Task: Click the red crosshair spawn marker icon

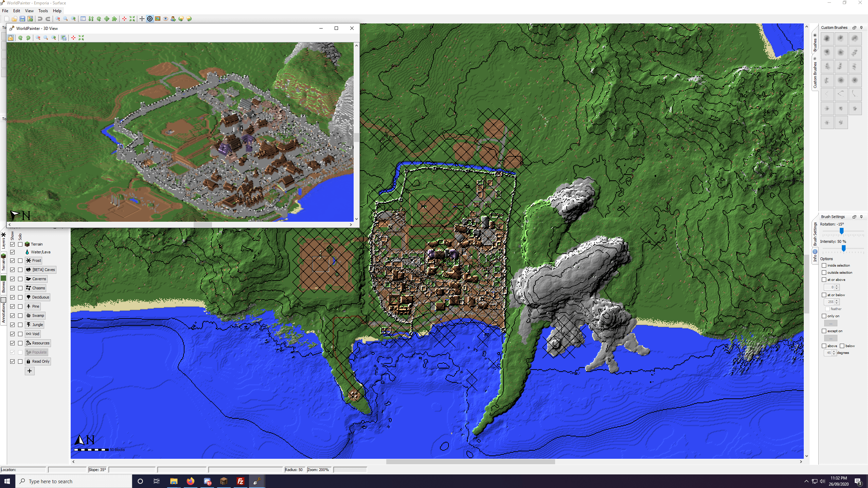Action: point(124,19)
